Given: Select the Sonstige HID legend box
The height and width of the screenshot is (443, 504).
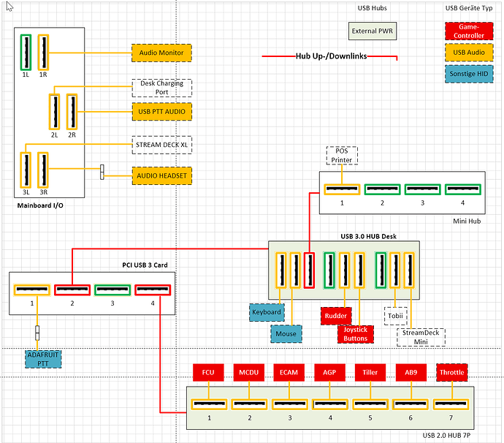Looking at the screenshot, I should 469,74.
